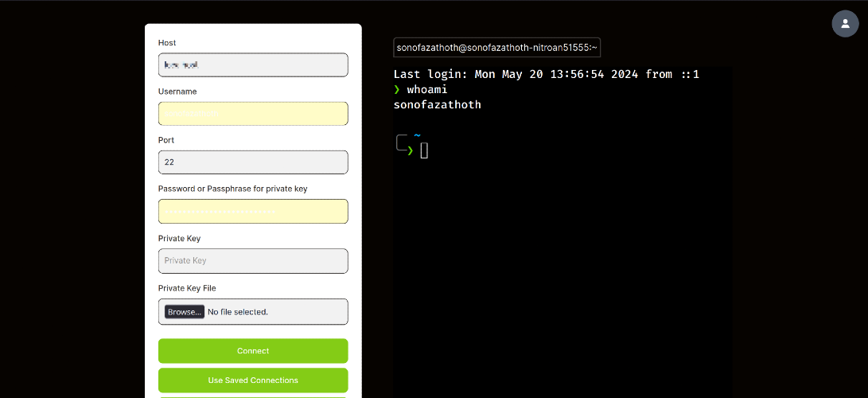Viewport: 868px width, 398px height.
Task: Click the terminal cursor prompt
Action: (x=424, y=150)
